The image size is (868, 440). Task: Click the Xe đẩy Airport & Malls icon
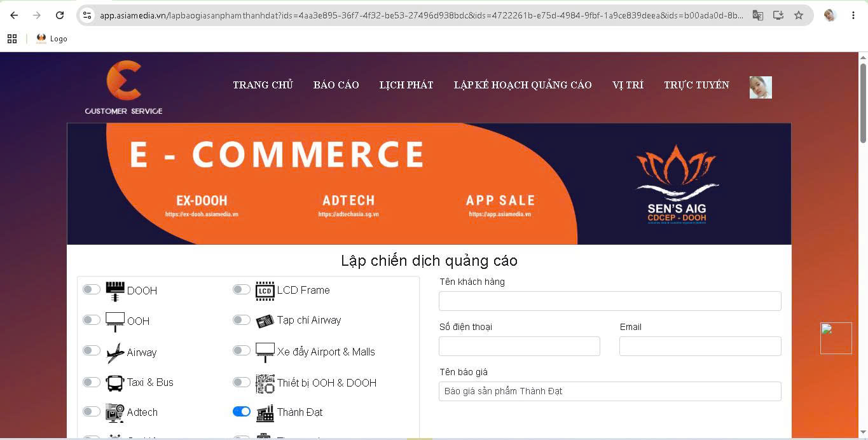coord(265,352)
